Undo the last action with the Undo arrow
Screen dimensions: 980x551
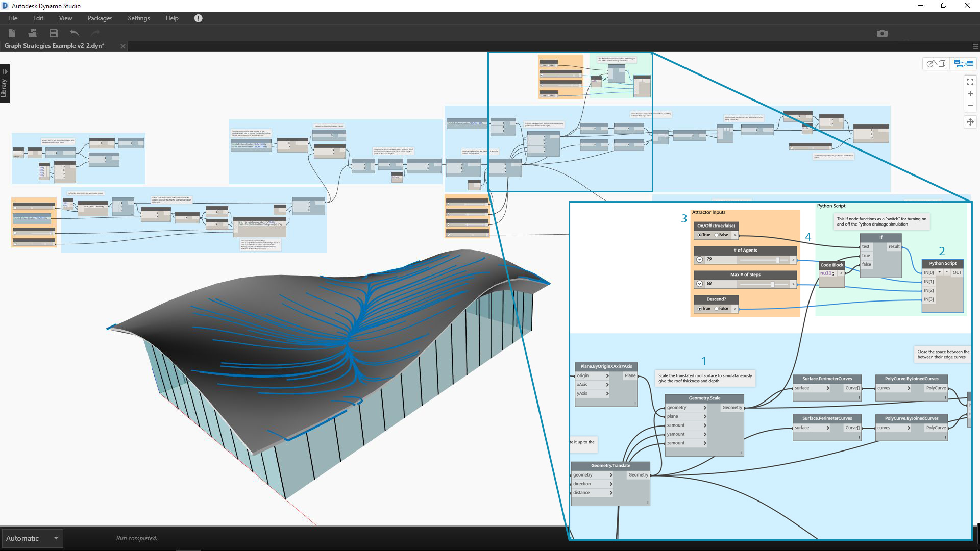pyautogui.click(x=74, y=33)
